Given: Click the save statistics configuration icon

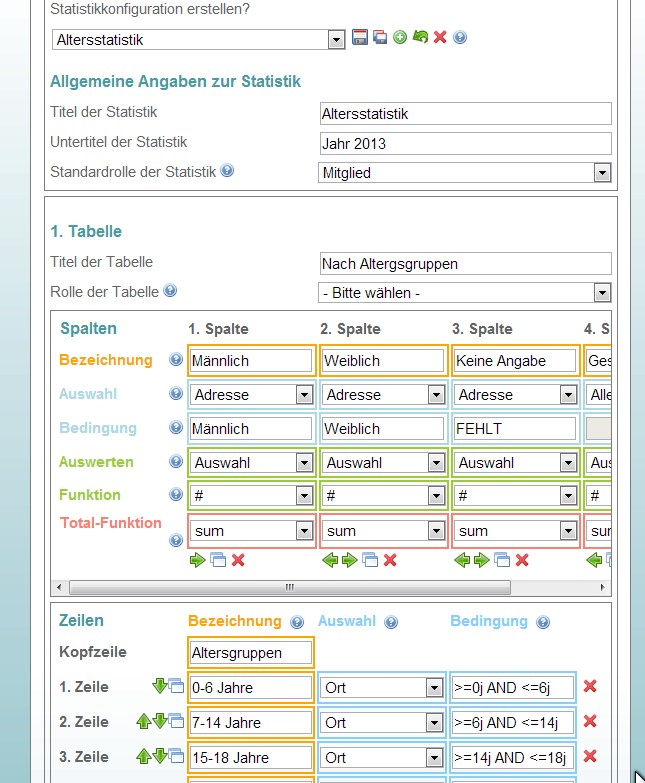Looking at the screenshot, I should click(x=360, y=38).
